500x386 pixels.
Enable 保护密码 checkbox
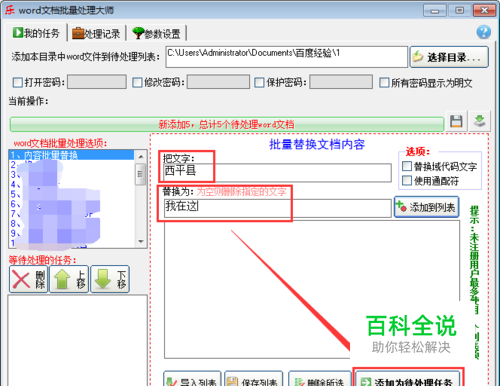point(259,82)
